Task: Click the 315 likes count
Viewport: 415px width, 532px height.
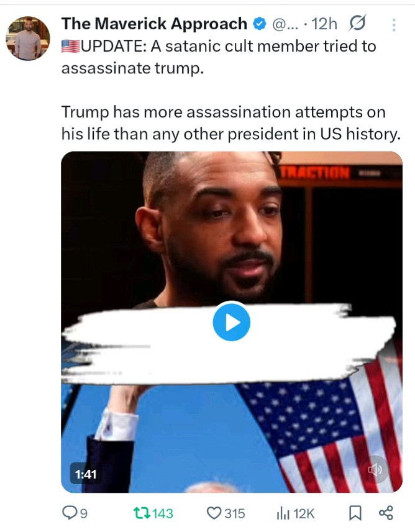Action: coord(235,513)
